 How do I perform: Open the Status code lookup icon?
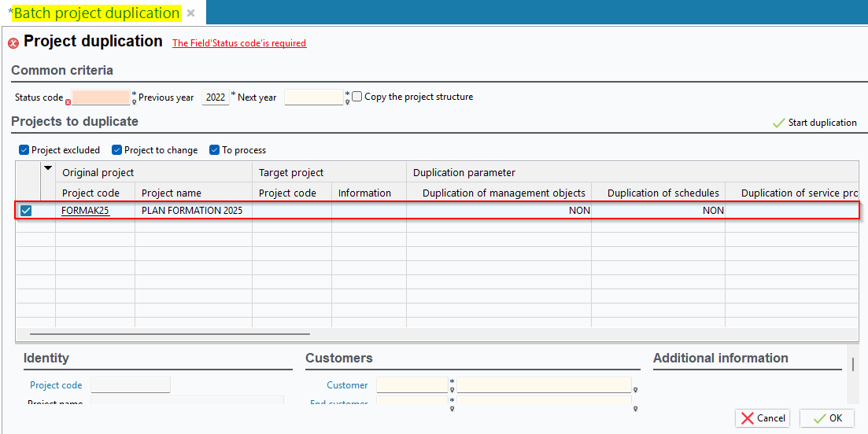134,101
